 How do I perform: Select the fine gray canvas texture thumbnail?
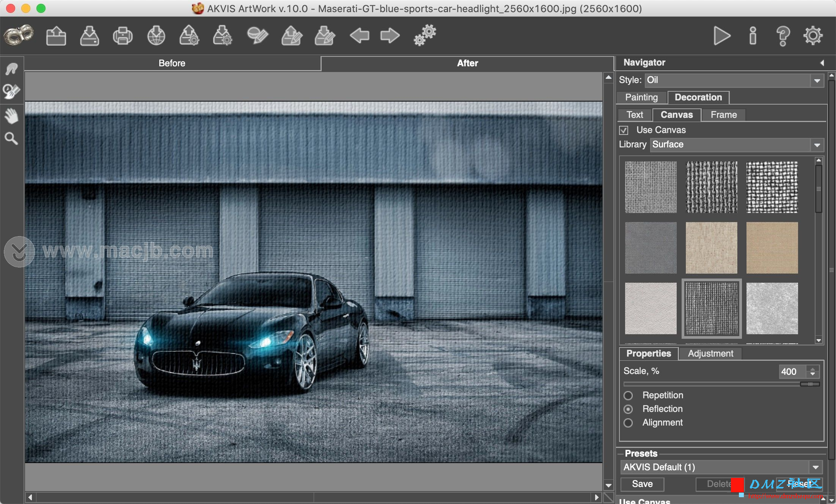tap(651, 187)
